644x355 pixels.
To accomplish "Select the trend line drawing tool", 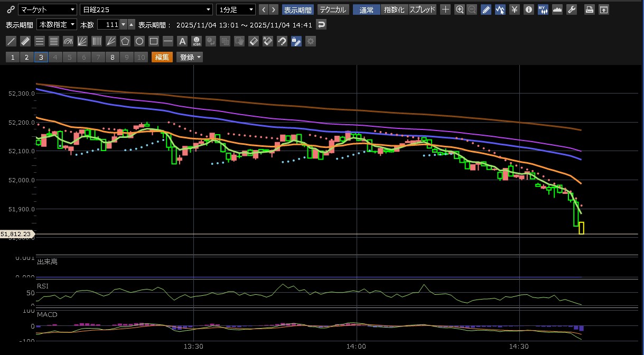I will (x=11, y=41).
